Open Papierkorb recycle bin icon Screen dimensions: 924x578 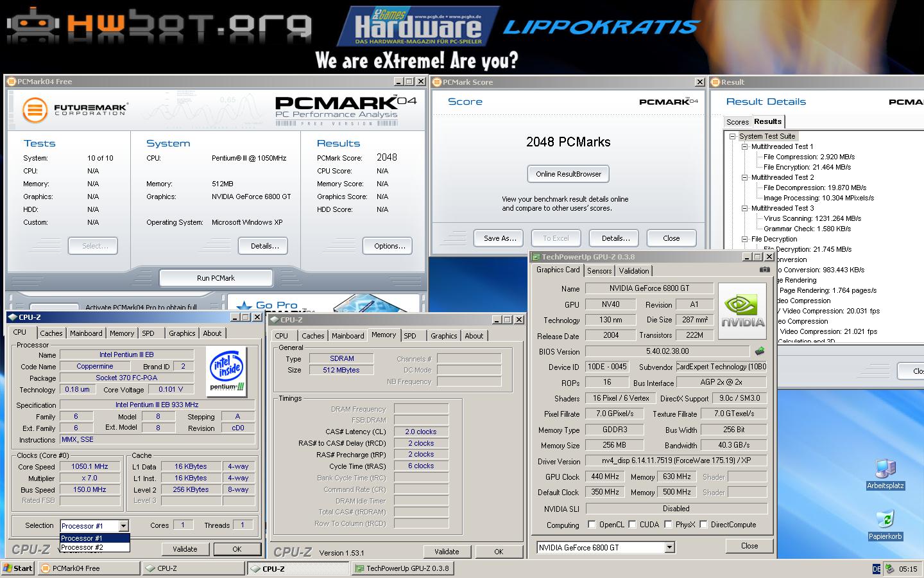click(x=886, y=525)
